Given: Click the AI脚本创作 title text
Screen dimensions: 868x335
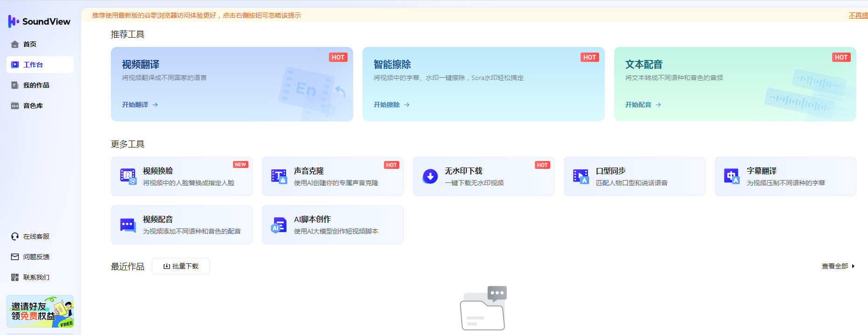Looking at the screenshot, I should click(x=312, y=219).
